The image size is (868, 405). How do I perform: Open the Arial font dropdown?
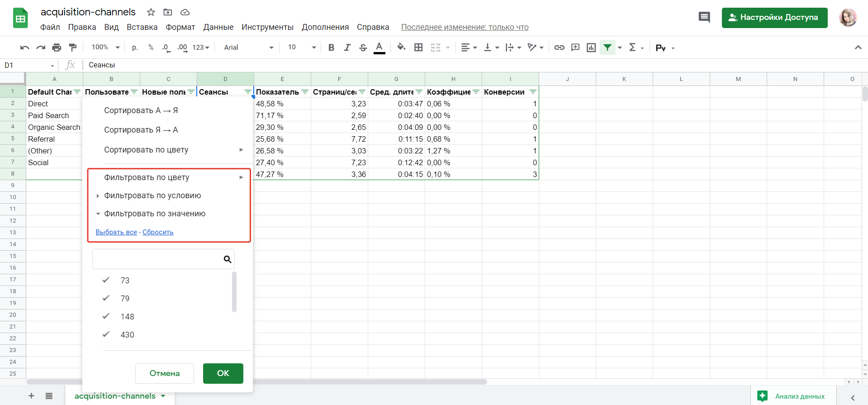click(248, 48)
